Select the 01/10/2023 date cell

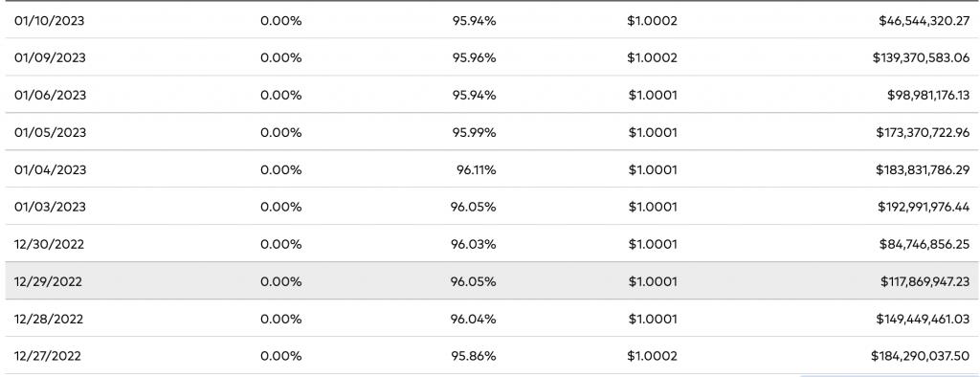pos(50,21)
